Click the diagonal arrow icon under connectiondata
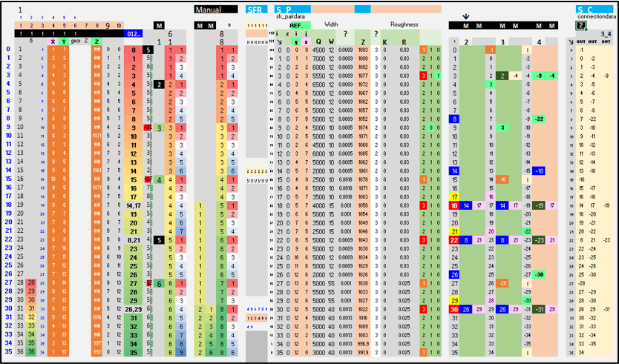 click(x=570, y=42)
